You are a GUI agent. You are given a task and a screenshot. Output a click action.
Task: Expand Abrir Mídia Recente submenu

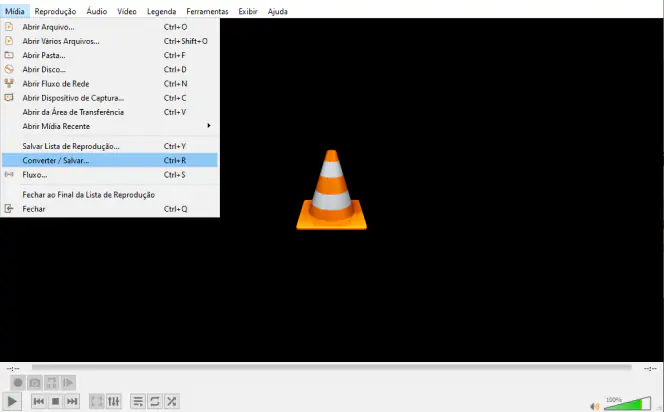click(x=110, y=126)
